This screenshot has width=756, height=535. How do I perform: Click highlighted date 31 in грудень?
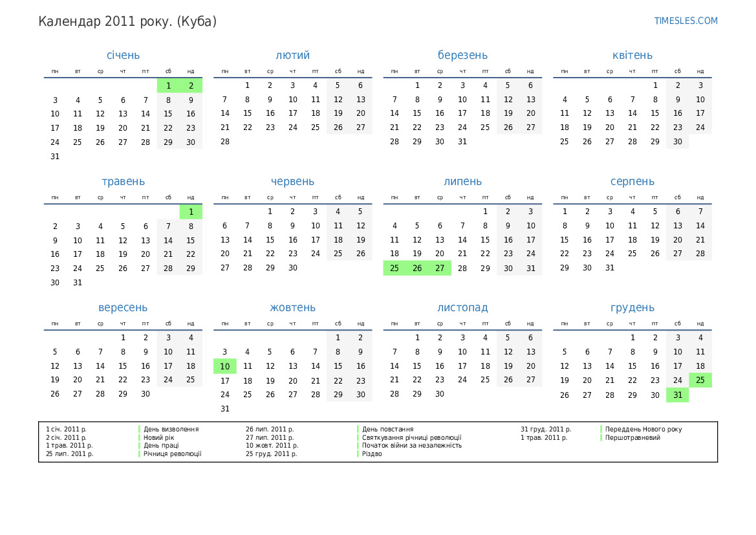(677, 395)
